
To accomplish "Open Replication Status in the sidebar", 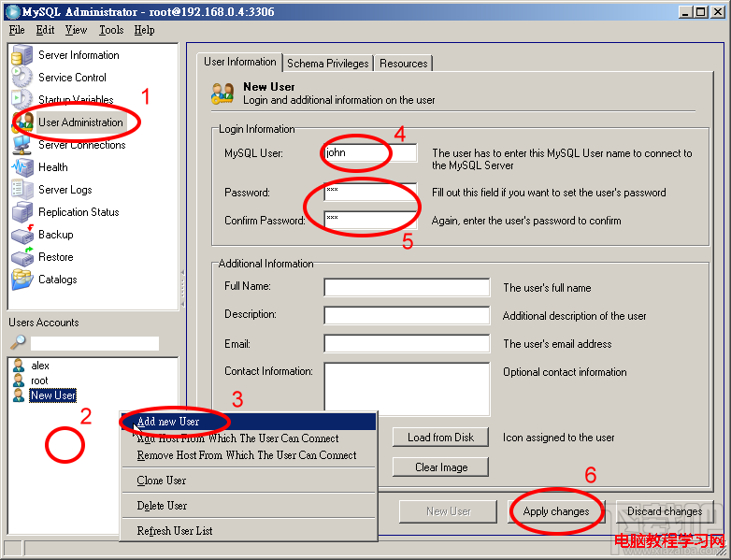I will [79, 212].
